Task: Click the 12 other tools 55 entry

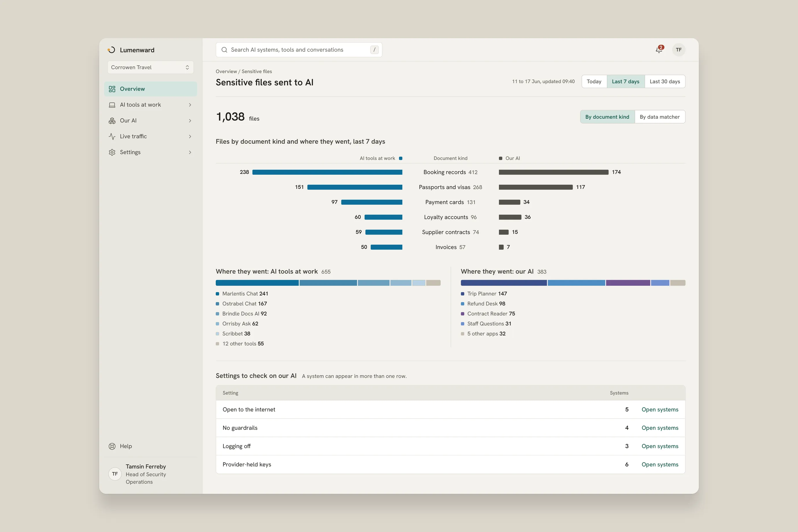Action: (240, 344)
